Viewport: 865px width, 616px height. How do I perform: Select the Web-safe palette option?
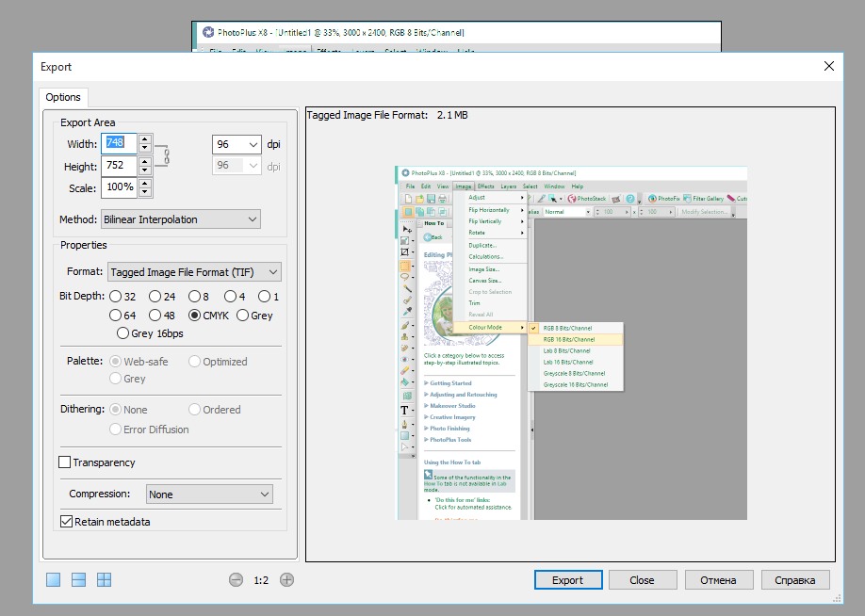tap(139, 362)
